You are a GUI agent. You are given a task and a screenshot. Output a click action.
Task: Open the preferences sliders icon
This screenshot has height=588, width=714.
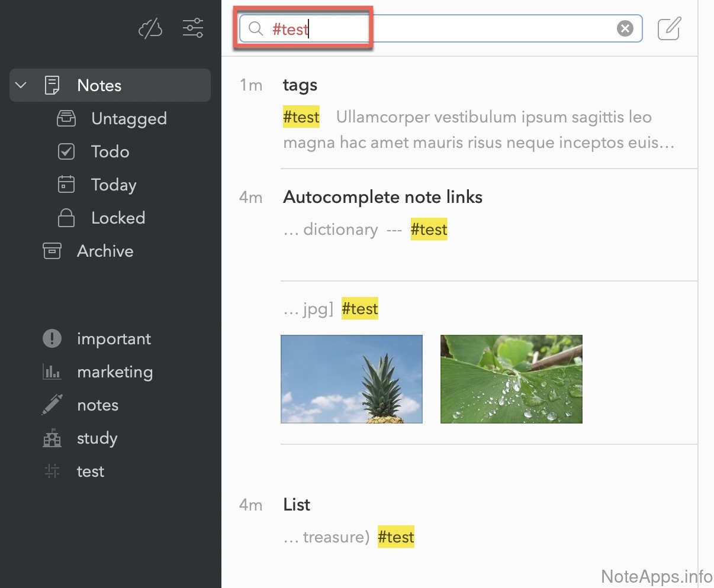(193, 28)
